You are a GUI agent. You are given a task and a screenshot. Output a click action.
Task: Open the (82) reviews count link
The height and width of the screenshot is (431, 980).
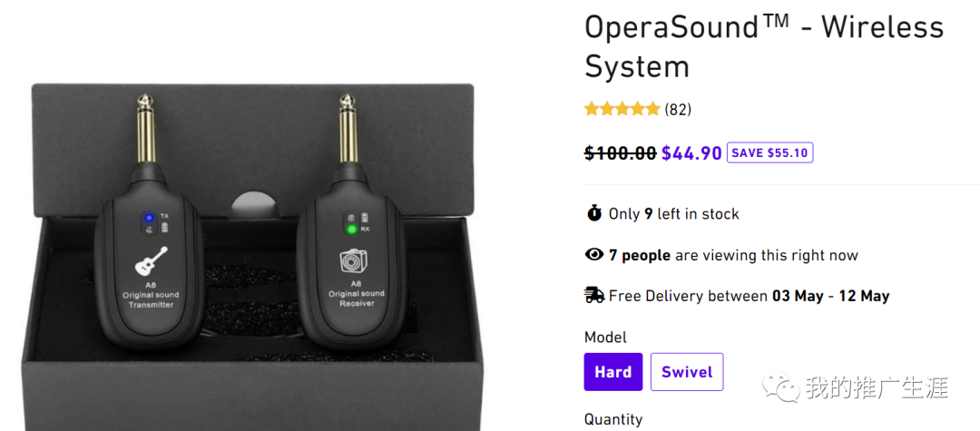pyautogui.click(x=678, y=110)
